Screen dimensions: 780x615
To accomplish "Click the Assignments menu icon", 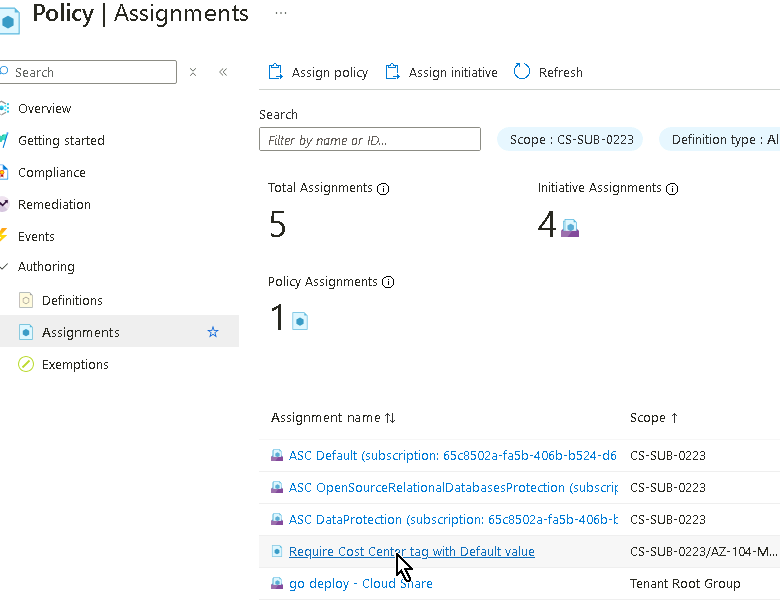I will click(x=26, y=332).
